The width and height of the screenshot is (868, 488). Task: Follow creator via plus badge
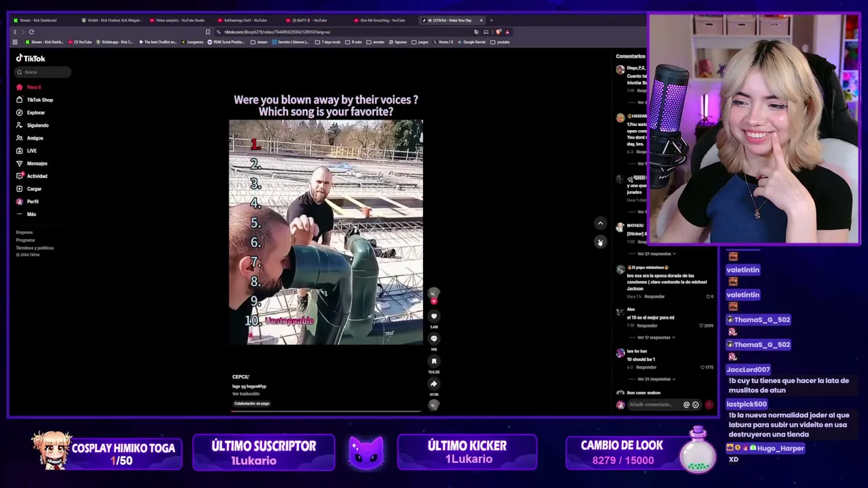tap(434, 301)
